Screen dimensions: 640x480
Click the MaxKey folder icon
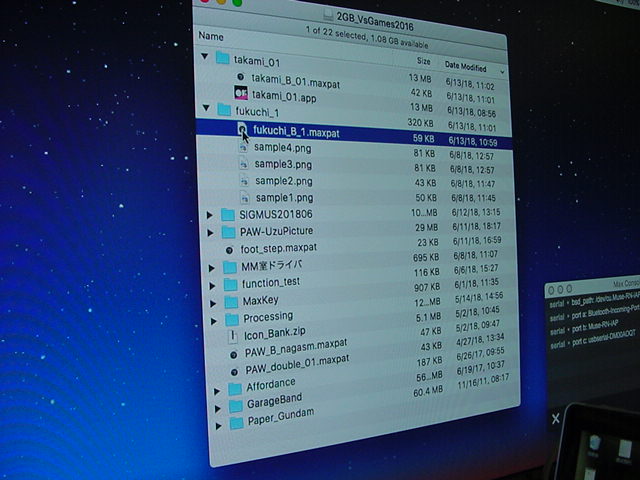231,302
